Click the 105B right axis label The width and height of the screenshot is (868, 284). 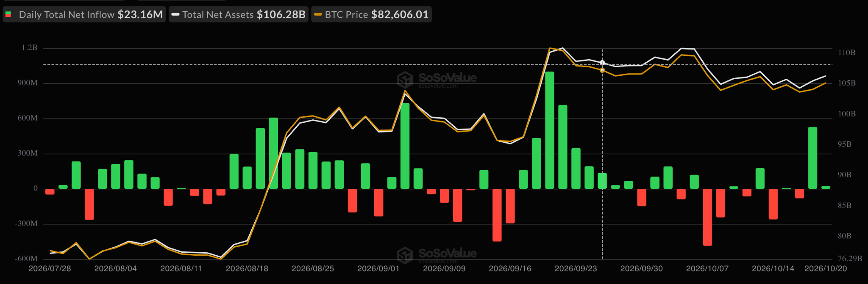coord(846,83)
